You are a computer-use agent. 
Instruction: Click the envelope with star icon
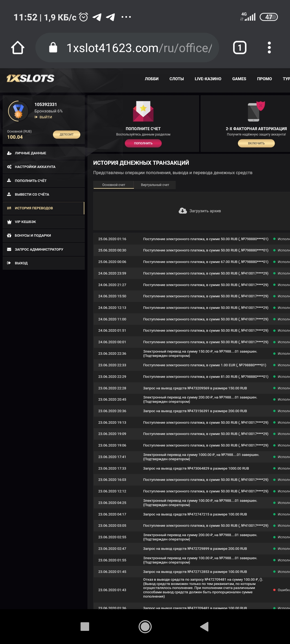[x=143, y=111]
